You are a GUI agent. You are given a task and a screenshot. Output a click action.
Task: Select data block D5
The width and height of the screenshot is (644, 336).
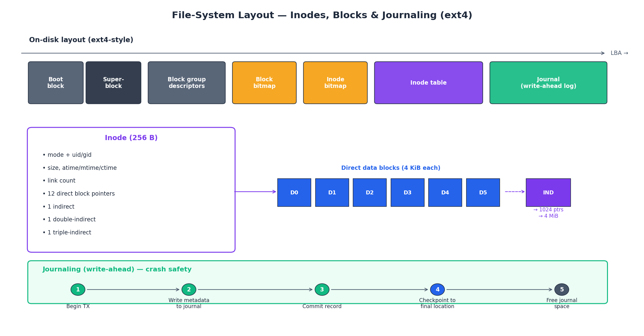tap(483, 192)
